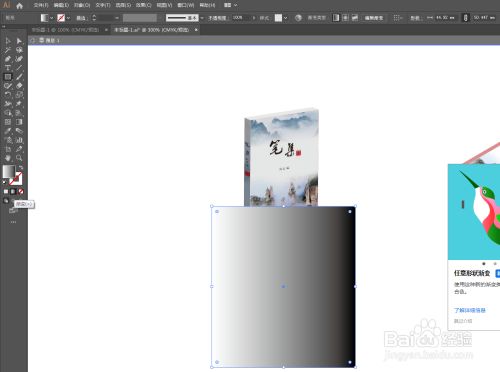
Task: Open the brush definition dropdown
Action: (202, 18)
